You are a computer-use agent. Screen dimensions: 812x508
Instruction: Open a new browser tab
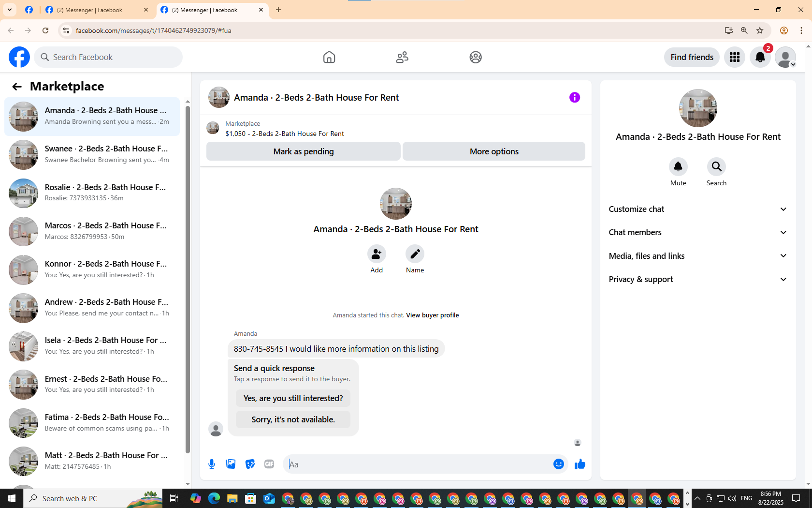(278, 10)
